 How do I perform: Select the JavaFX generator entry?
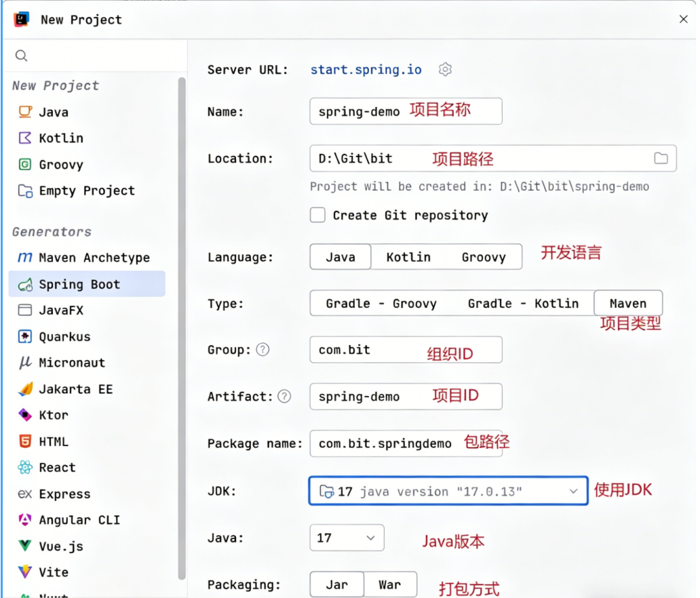click(x=87, y=310)
